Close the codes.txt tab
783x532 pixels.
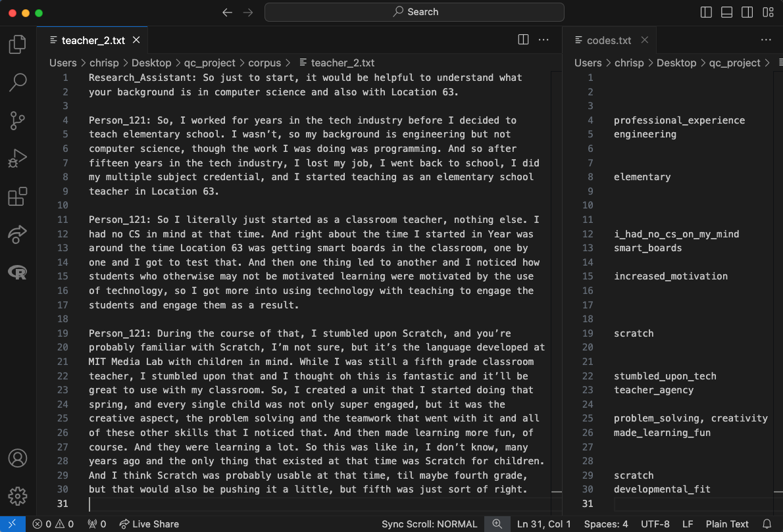(645, 40)
